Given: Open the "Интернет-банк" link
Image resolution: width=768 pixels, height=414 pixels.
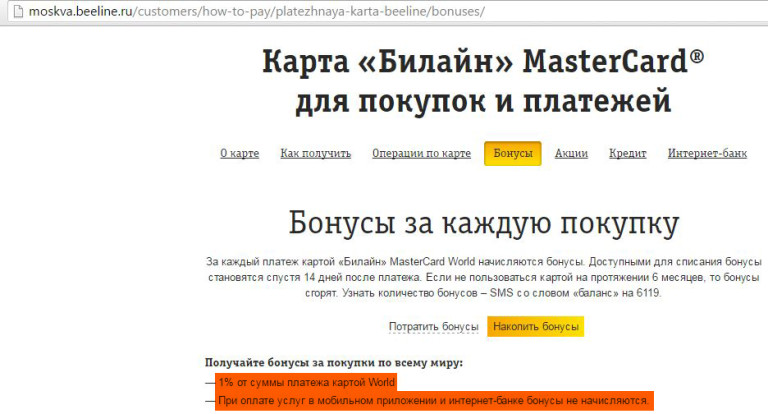Looking at the screenshot, I should 707,154.
